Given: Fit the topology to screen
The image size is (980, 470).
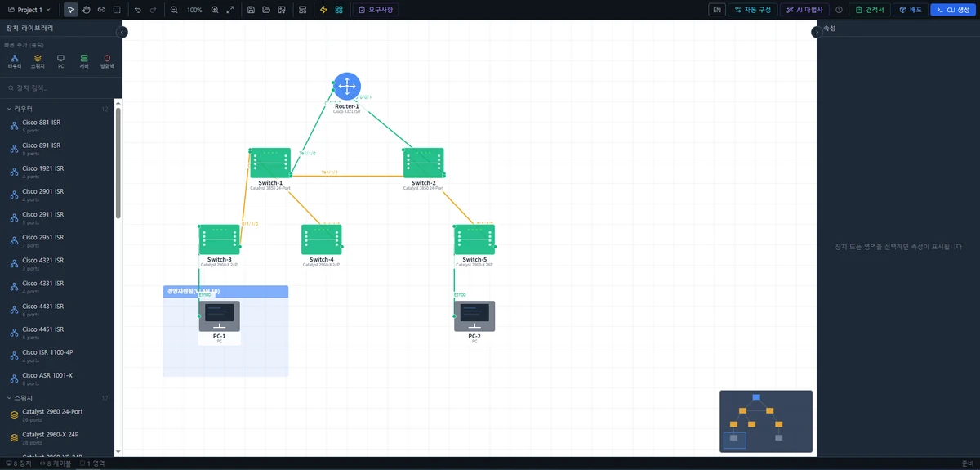Looking at the screenshot, I should pos(229,10).
